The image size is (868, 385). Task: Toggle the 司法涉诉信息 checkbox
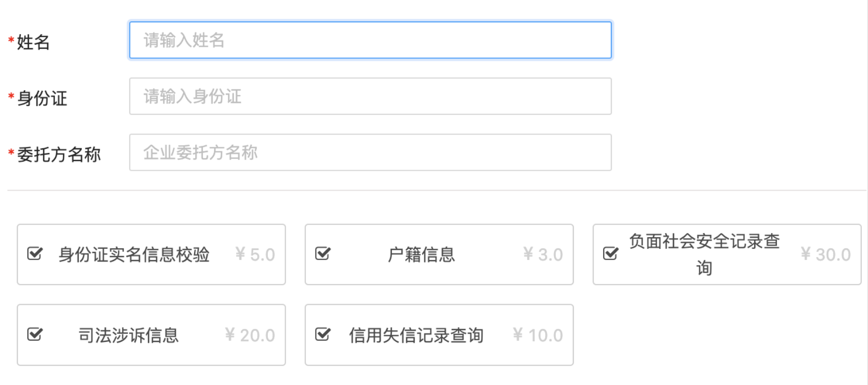[35, 334]
